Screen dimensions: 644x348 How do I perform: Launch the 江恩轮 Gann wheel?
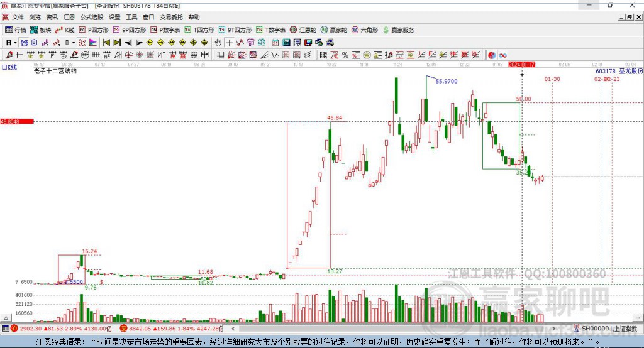[x=303, y=30]
